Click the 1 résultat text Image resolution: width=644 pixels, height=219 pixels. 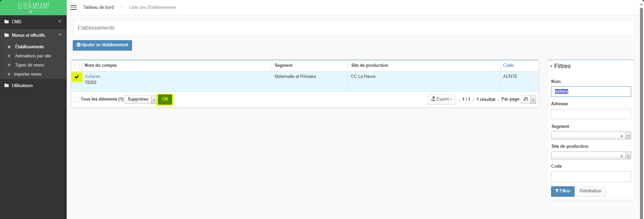pos(486,99)
